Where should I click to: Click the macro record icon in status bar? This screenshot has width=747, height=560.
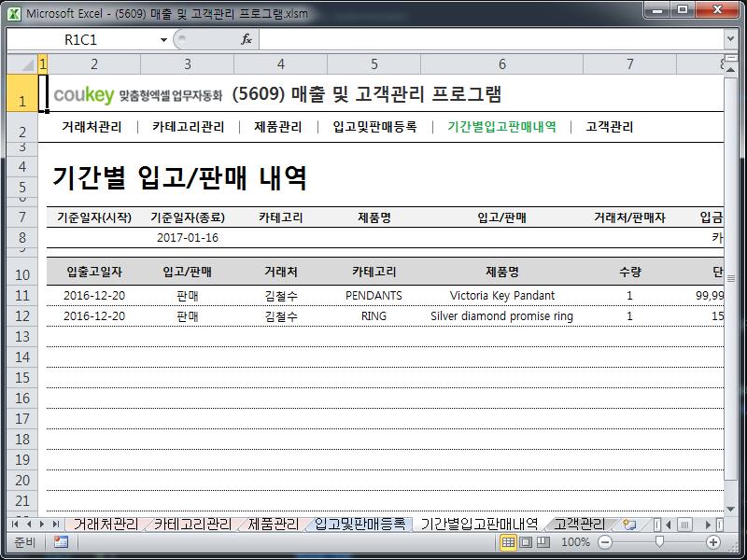coord(61,542)
